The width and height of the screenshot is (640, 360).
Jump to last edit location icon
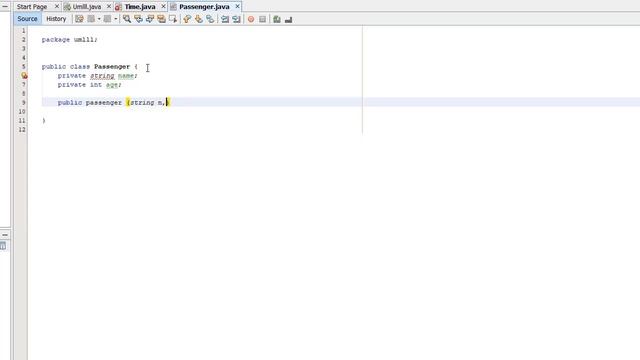click(x=79, y=19)
